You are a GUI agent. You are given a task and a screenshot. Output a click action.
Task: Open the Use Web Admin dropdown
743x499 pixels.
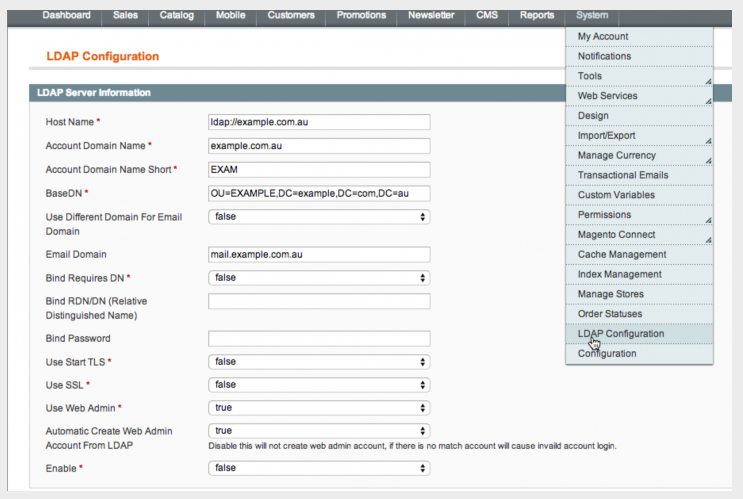[319, 408]
